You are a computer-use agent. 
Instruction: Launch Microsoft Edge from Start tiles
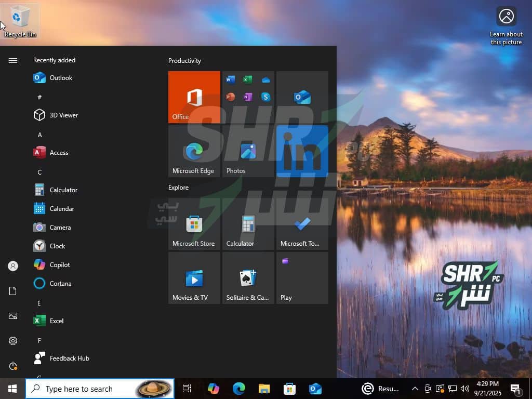coord(194,151)
